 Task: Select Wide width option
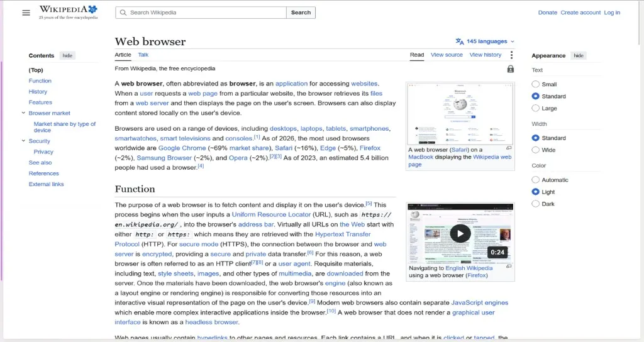click(x=536, y=150)
